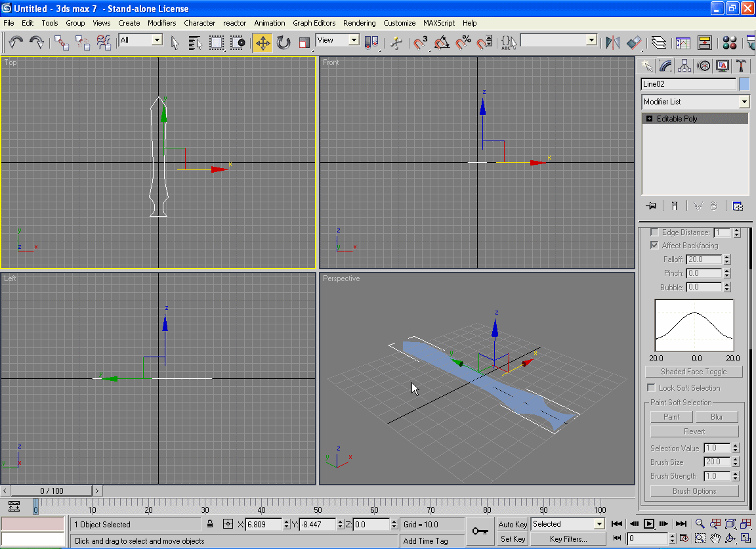
Task: Select the Select and Rotate tool
Action: 283,43
